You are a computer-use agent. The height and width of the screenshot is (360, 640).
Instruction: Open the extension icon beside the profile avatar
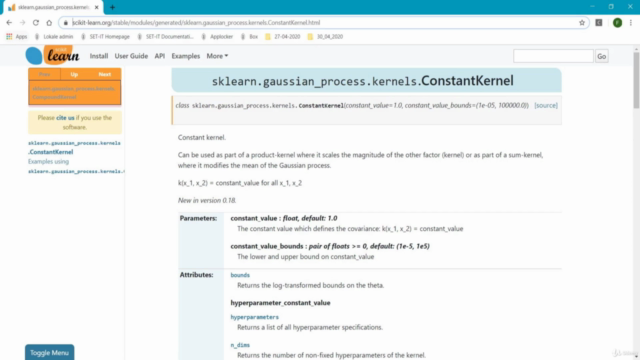coord(599,23)
